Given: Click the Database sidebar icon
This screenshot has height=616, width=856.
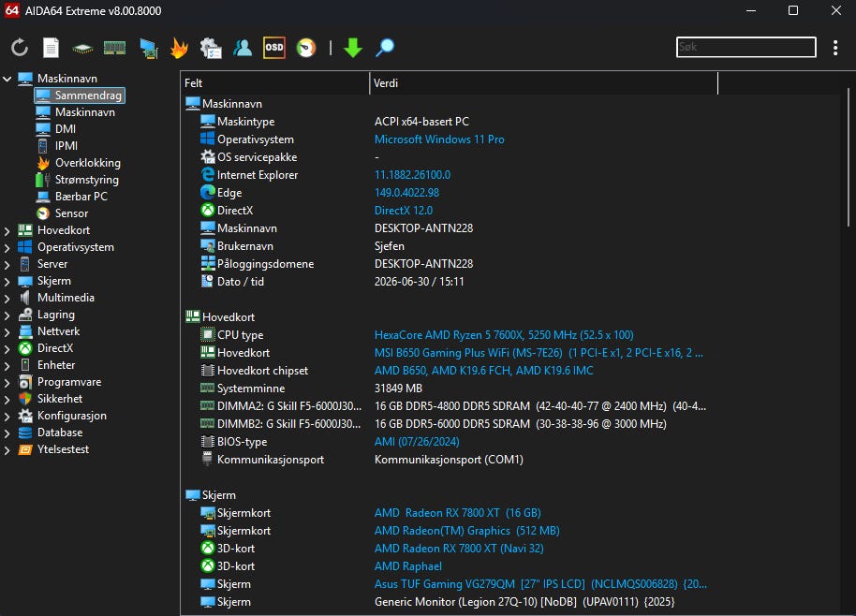Looking at the screenshot, I should point(25,433).
